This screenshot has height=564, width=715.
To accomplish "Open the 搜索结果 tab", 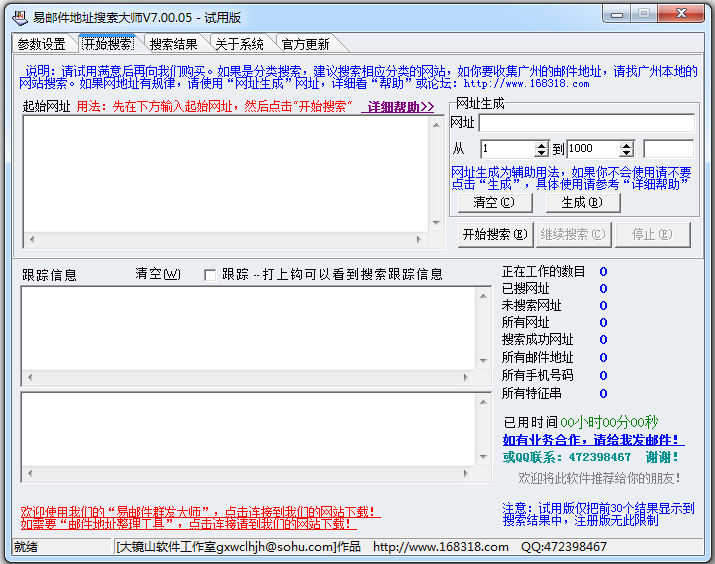I will click(173, 44).
